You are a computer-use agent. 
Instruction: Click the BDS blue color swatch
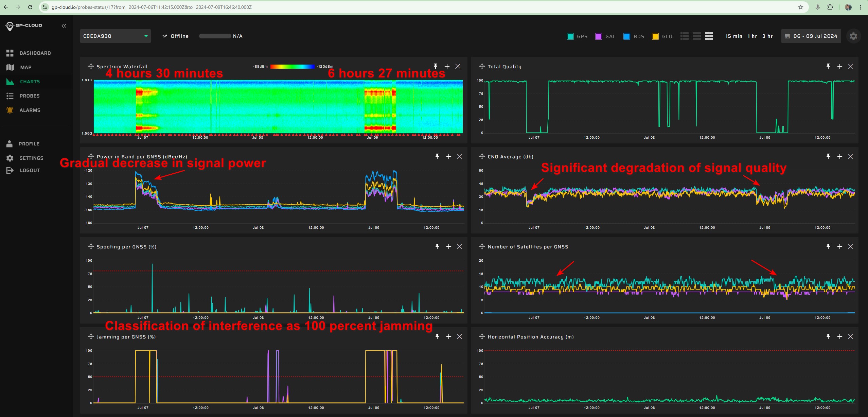627,36
